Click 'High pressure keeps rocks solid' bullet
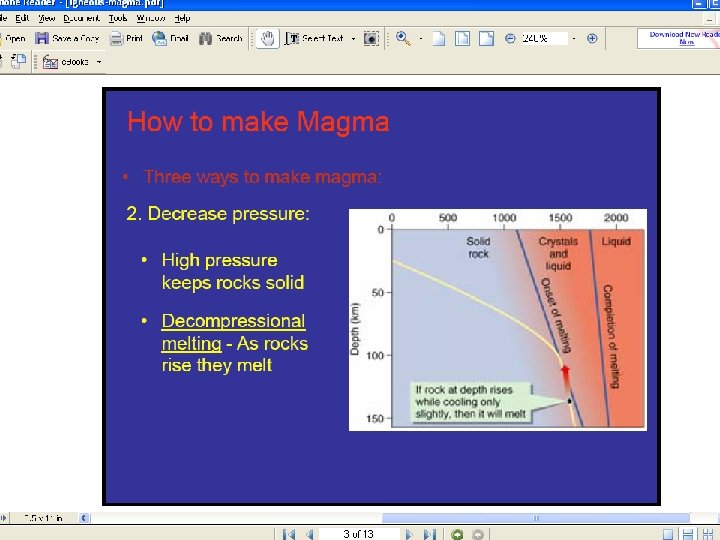The height and width of the screenshot is (540, 720). (233, 271)
